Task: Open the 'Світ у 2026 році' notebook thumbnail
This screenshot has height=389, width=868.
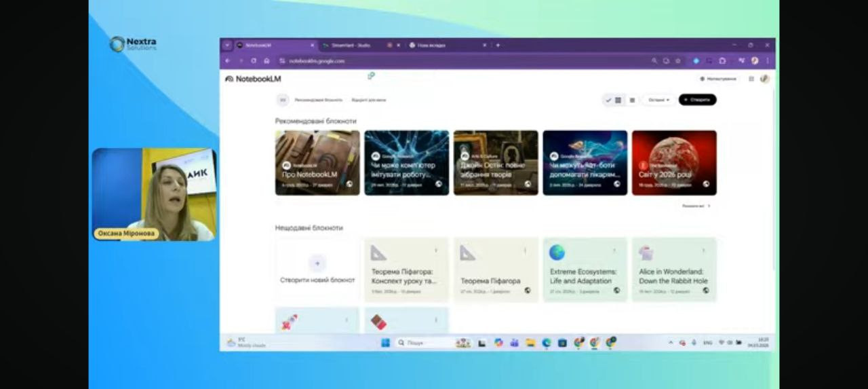Action: point(674,162)
